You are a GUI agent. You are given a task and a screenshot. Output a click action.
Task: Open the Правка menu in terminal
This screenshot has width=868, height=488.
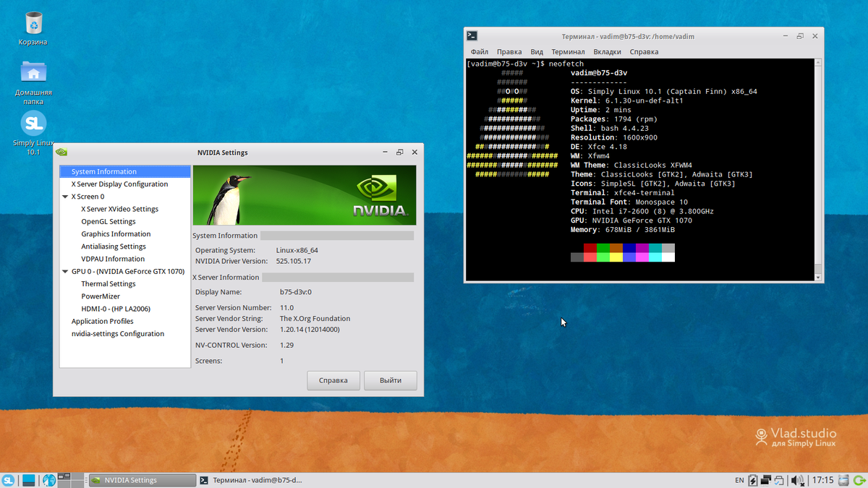tap(509, 52)
